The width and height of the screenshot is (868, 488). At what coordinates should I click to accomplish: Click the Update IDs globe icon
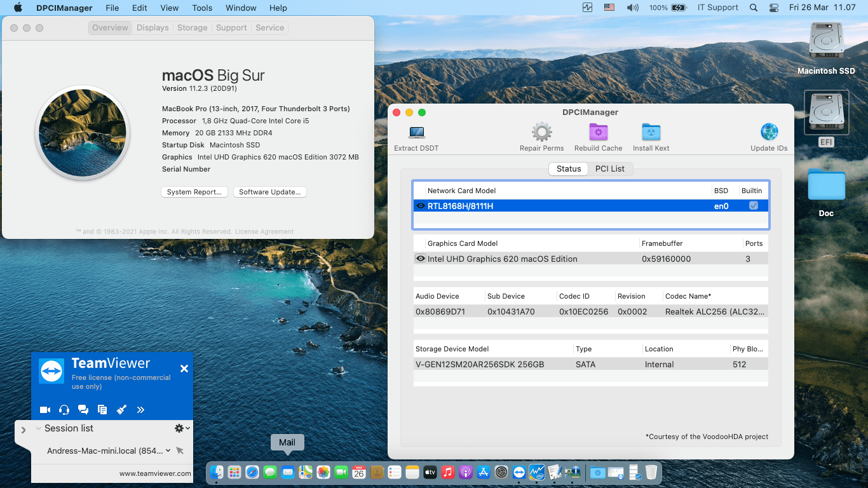(769, 132)
